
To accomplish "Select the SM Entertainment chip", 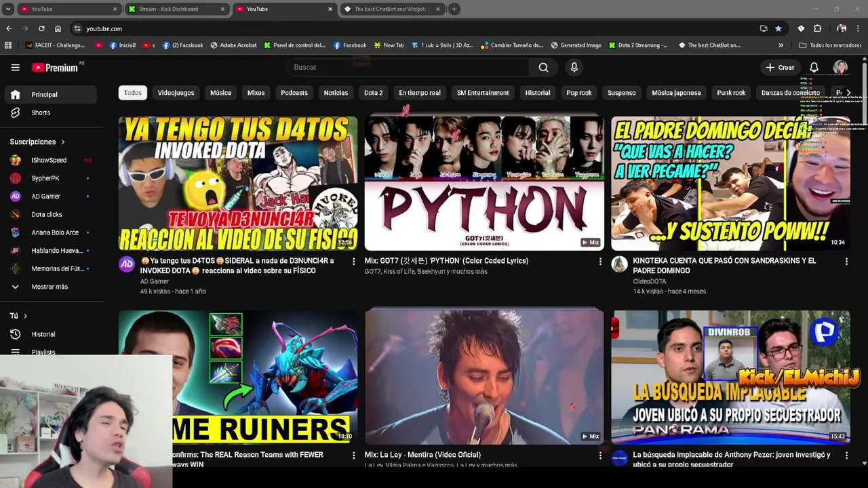I will click(483, 93).
